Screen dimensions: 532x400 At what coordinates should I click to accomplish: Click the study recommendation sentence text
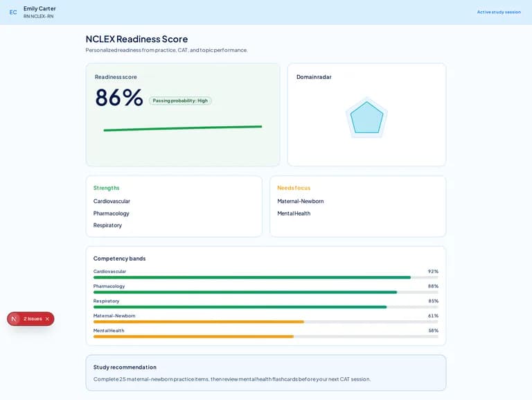click(232, 379)
